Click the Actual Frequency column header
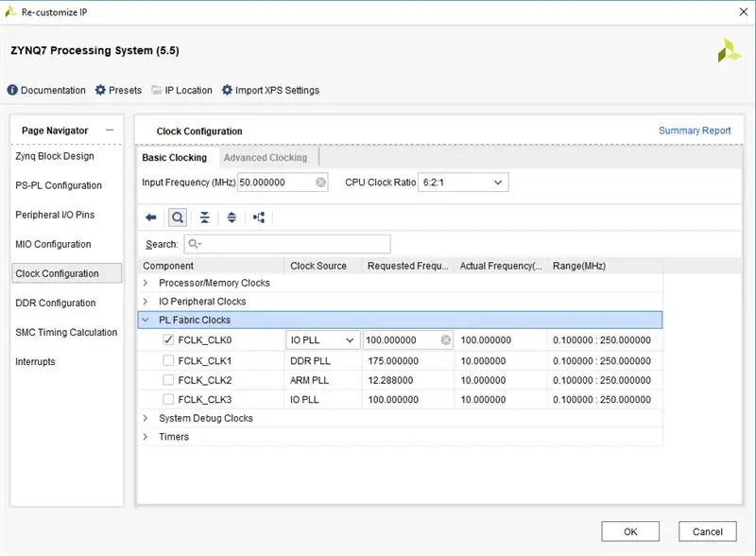Viewport: 756px width, 556px height. click(501, 266)
